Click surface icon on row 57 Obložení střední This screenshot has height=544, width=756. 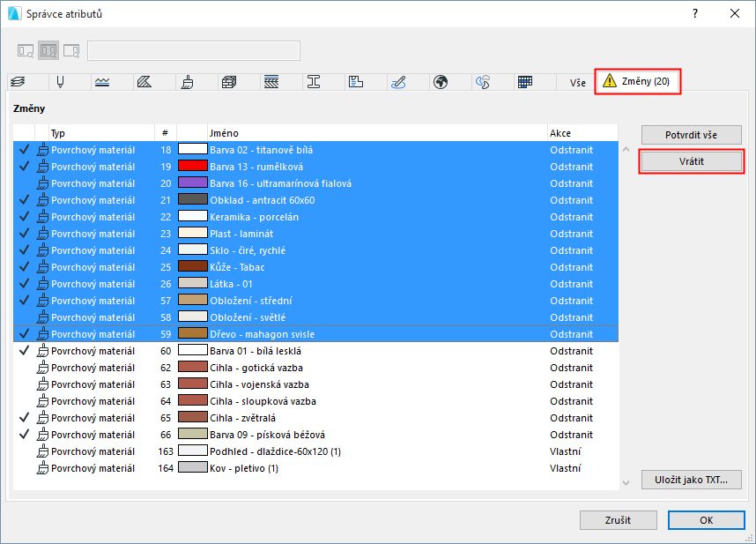coord(43,301)
